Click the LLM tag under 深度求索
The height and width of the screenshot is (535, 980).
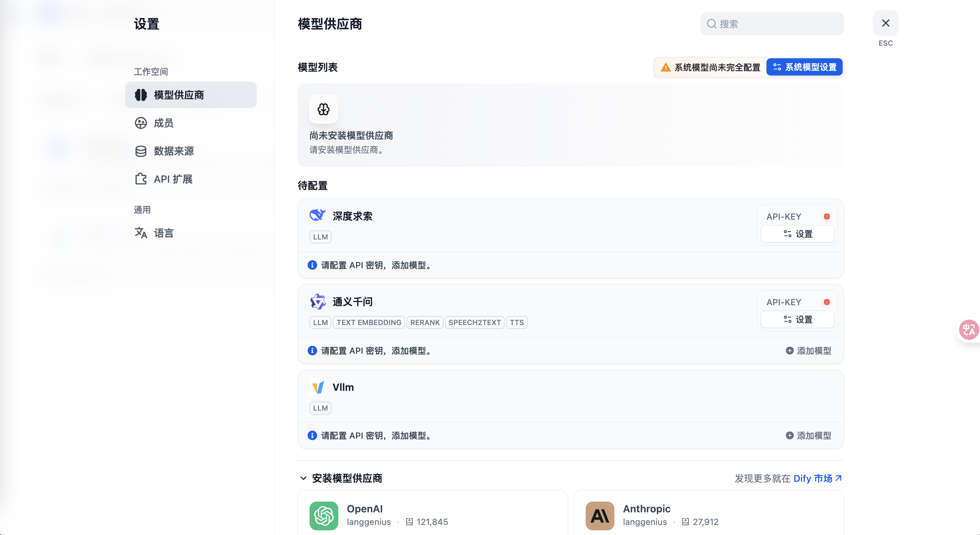(320, 237)
